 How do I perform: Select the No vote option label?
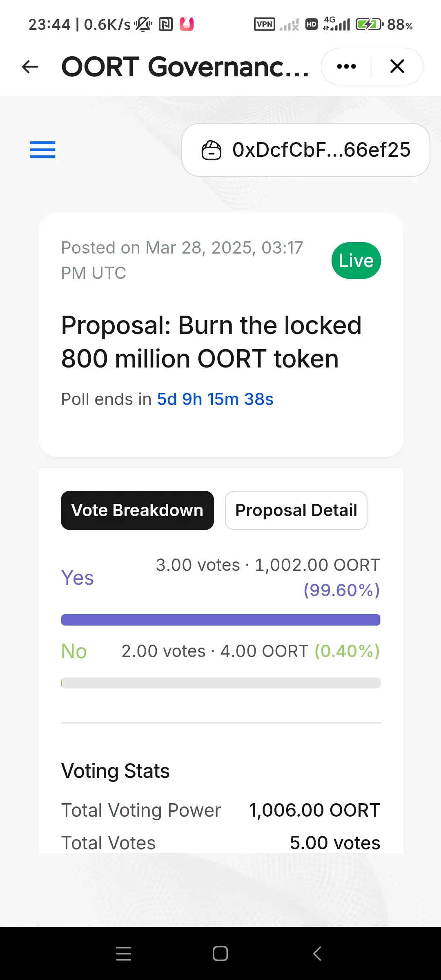[x=74, y=651]
